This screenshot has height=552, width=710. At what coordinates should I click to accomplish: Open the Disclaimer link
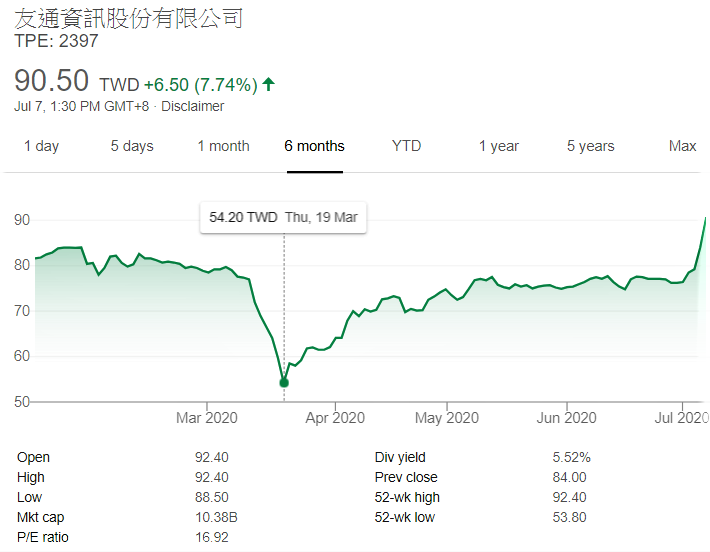192,106
